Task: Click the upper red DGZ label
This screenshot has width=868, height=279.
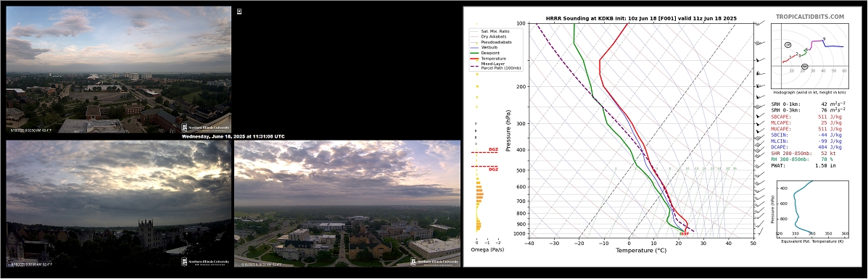Action: (x=493, y=149)
